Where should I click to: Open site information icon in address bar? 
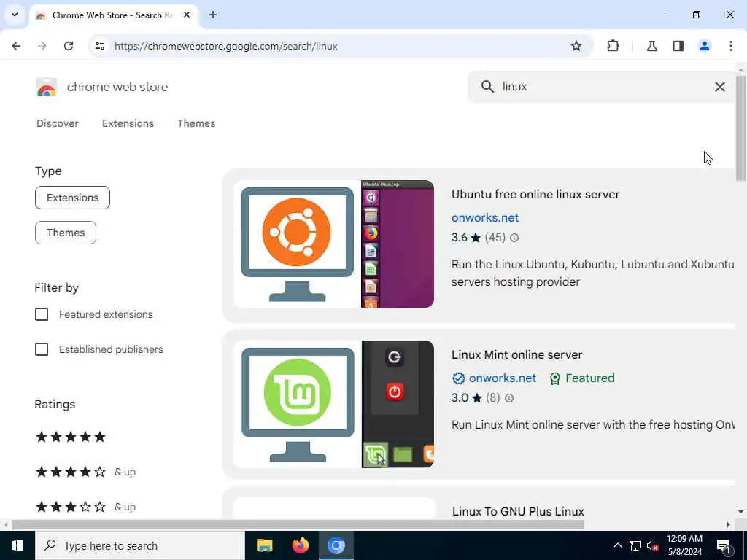click(x=99, y=46)
